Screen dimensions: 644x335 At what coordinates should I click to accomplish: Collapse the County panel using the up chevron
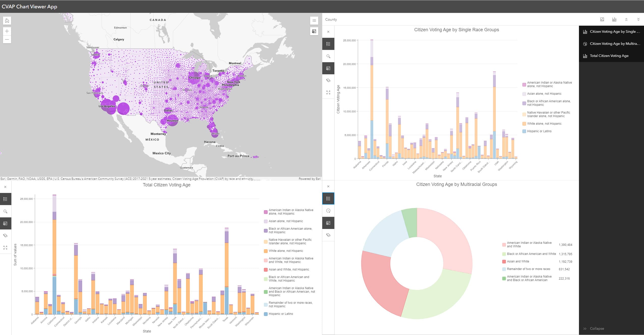[x=626, y=19]
